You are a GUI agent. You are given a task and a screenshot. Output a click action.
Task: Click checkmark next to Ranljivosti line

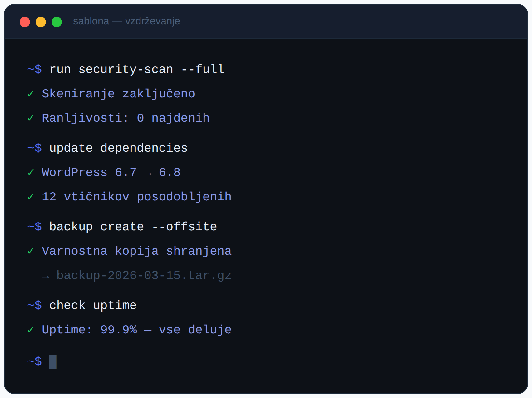[x=31, y=118]
